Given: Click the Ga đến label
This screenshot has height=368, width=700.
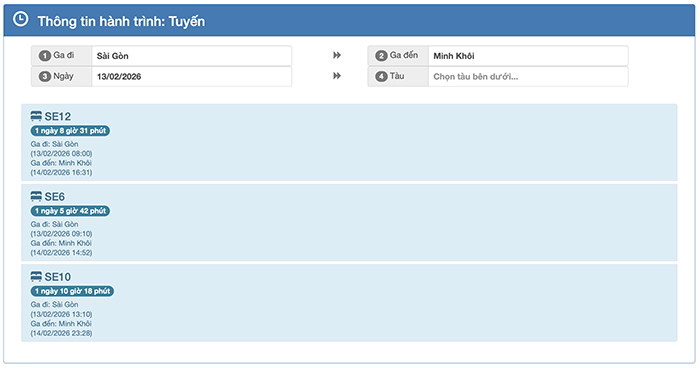Looking at the screenshot, I should pos(404,55).
